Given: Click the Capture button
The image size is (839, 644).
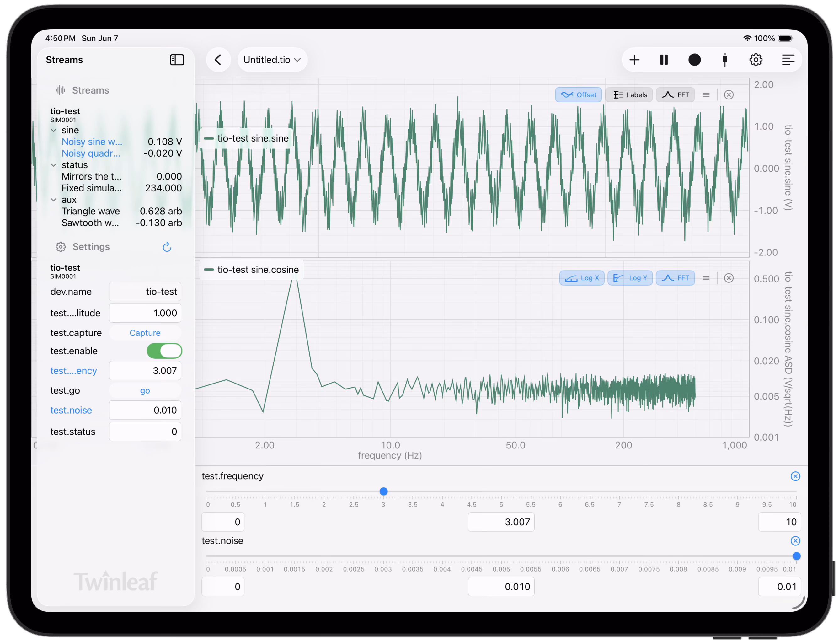Looking at the screenshot, I should [x=145, y=333].
